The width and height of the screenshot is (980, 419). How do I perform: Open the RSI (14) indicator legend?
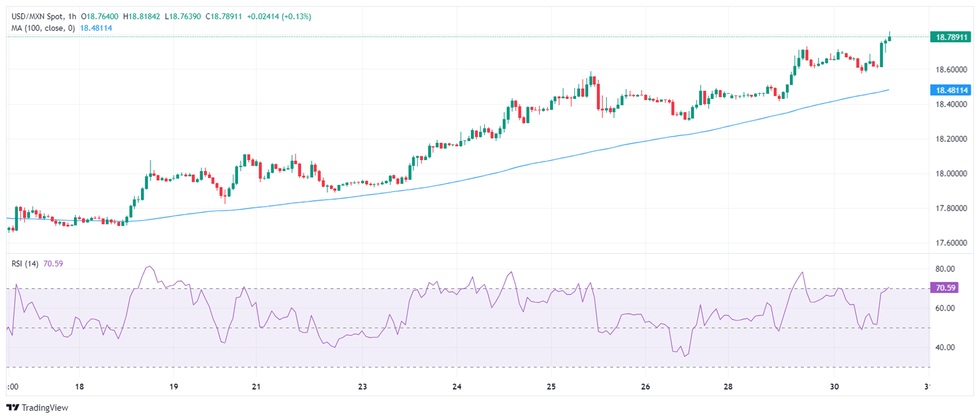[x=24, y=264]
